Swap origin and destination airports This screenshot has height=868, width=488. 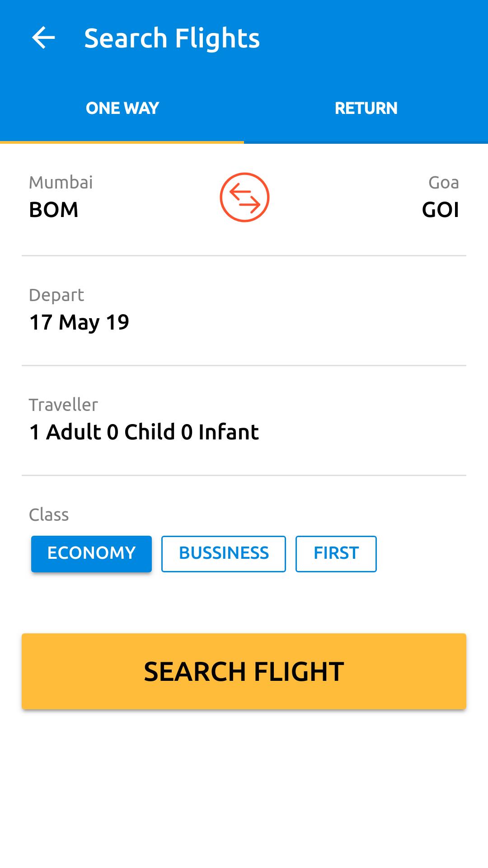pos(244,197)
